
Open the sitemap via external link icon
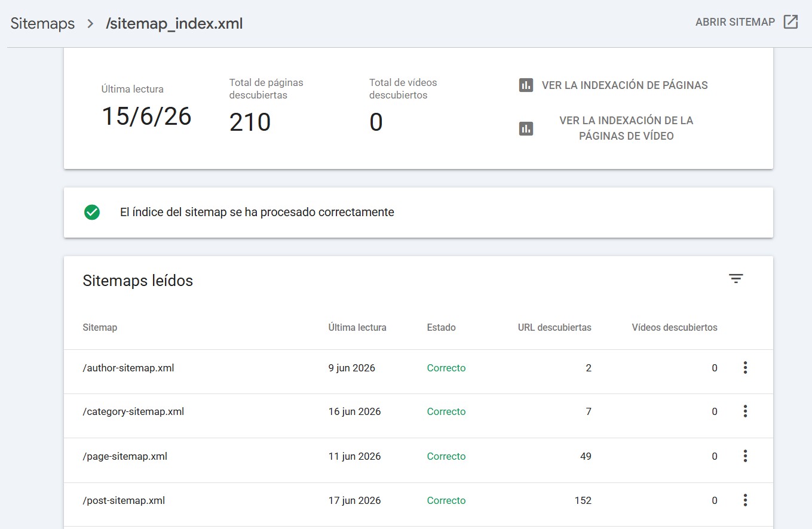tap(790, 23)
